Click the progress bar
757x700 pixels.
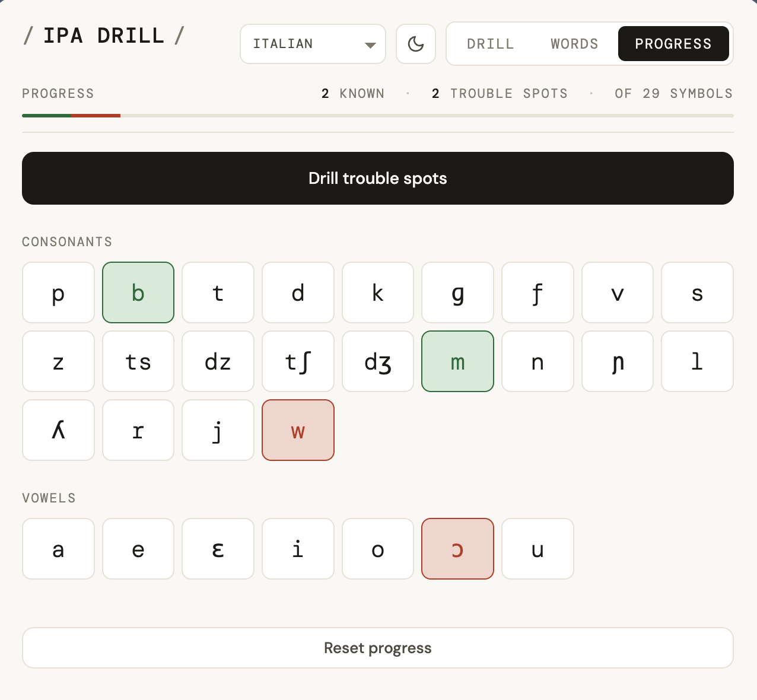click(378, 116)
